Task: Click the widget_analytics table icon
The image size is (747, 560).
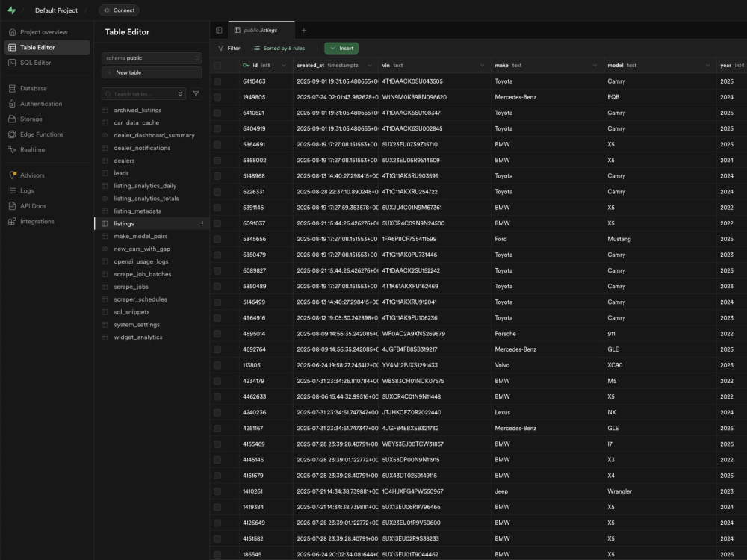Action: coord(105,337)
